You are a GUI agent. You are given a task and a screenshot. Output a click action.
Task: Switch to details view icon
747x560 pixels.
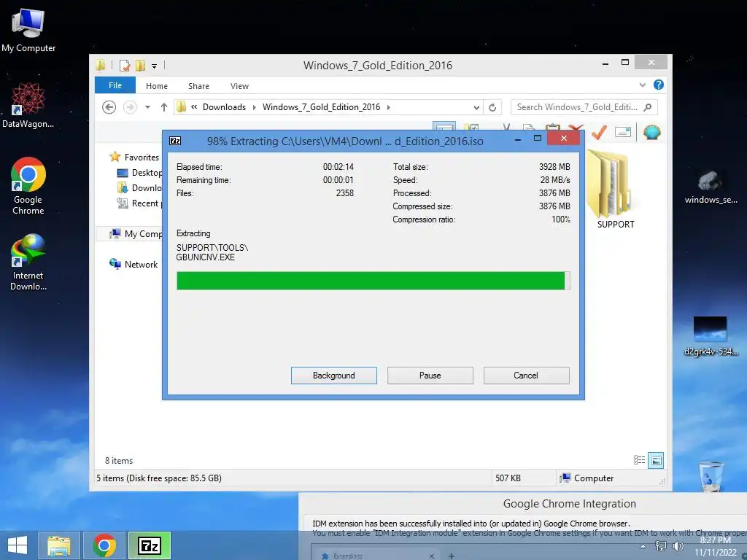[639, 460]
